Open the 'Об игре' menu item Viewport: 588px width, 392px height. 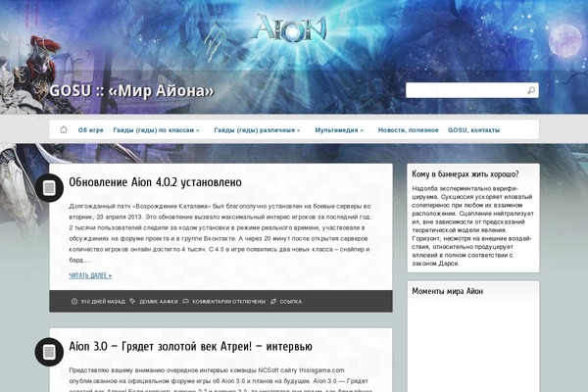90,130
